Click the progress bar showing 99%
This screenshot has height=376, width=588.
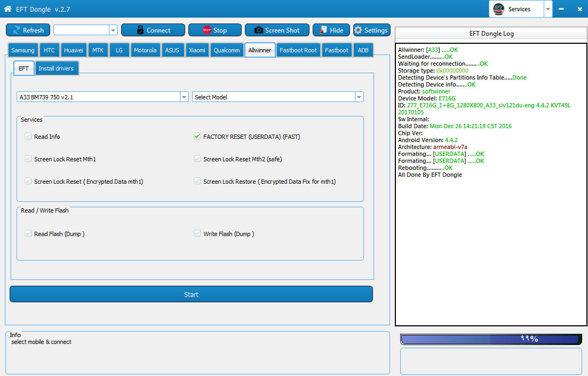tap(491, 339)
